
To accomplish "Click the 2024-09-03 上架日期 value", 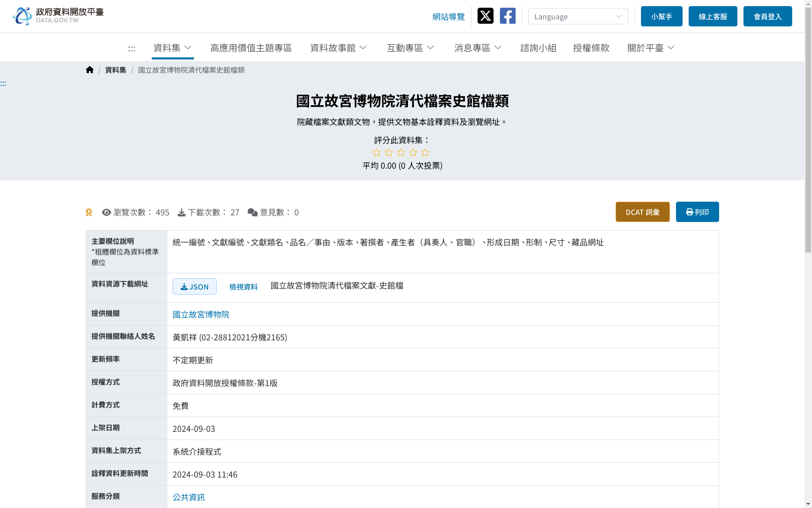I will tap(194, 429).
